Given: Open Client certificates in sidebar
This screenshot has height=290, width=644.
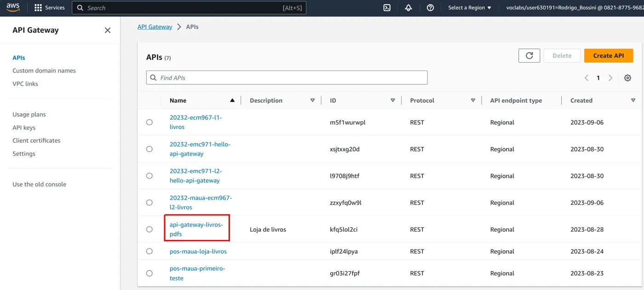Looking at the screenshot, I should pos(36,141).
